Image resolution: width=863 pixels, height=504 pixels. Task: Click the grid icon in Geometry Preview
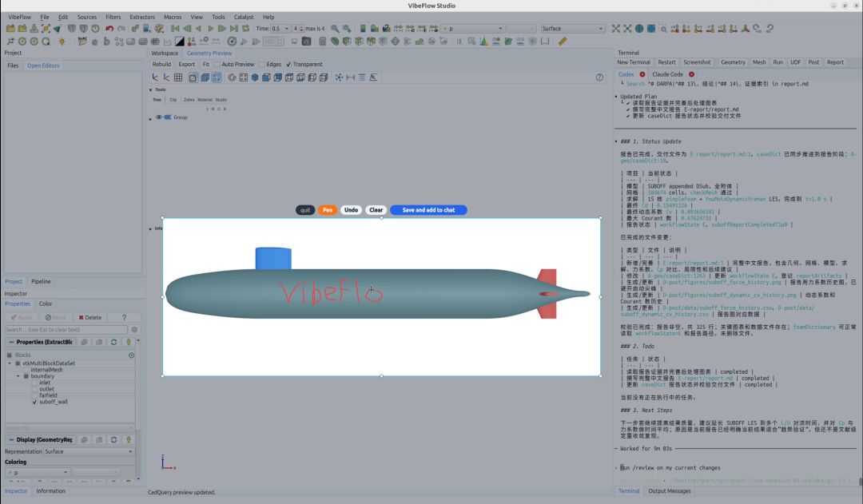pos(178,77)
